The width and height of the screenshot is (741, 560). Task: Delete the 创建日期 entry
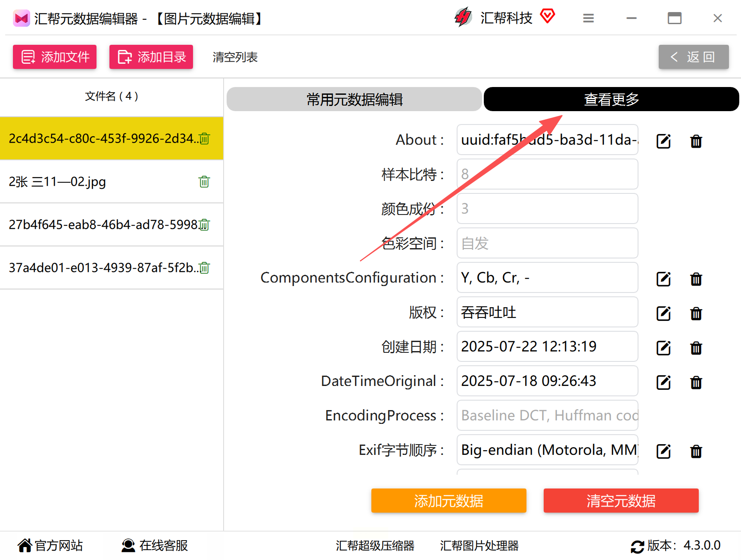[696, 348]
